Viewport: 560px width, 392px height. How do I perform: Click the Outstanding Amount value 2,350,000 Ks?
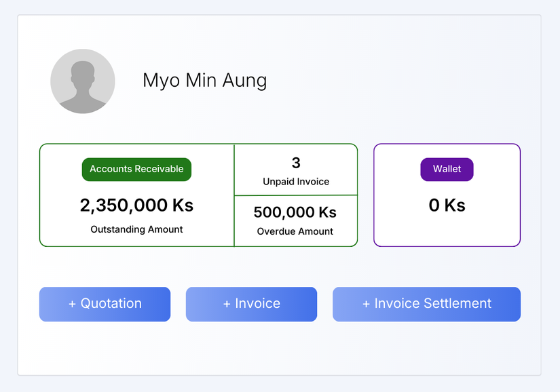coord(136,205)
